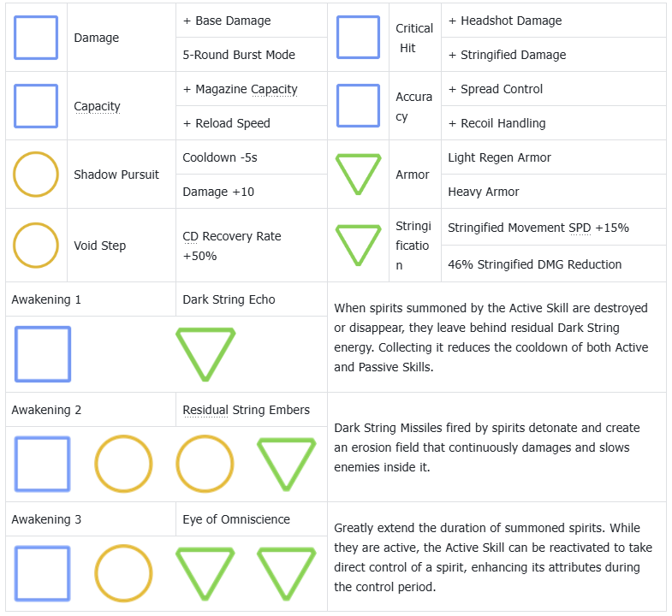
Task: Click the Residual String Embers label
Action: pos(246,410)
